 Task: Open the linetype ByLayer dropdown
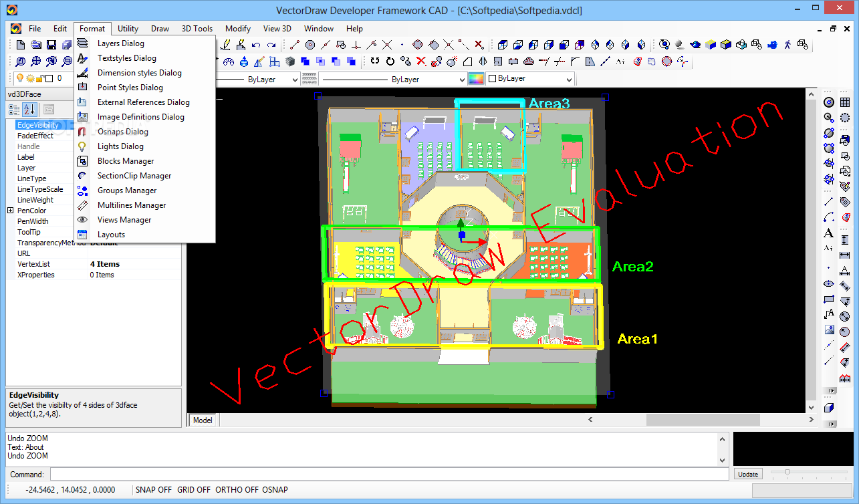point(257,79)
